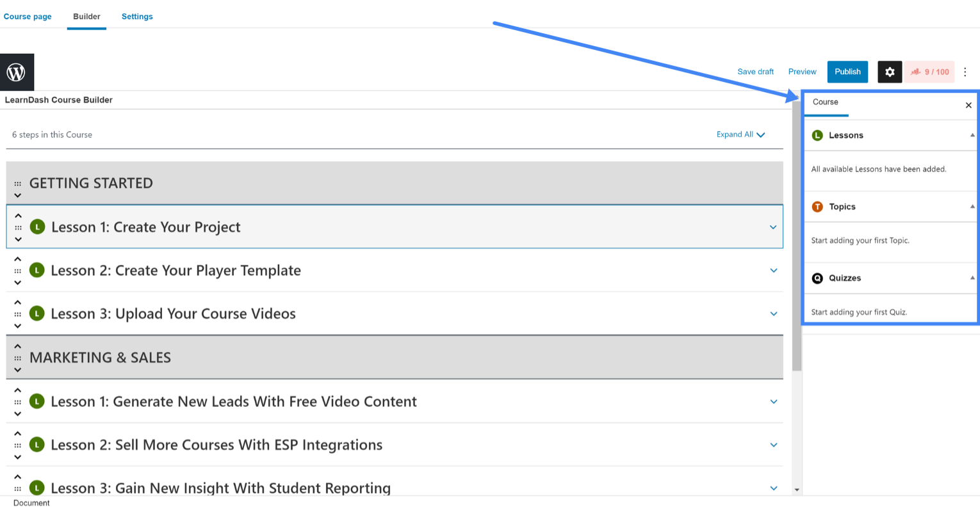Open the settings gear icon
Screen dimensions: 980x510
pyautogui.click(x=890, y=72)
